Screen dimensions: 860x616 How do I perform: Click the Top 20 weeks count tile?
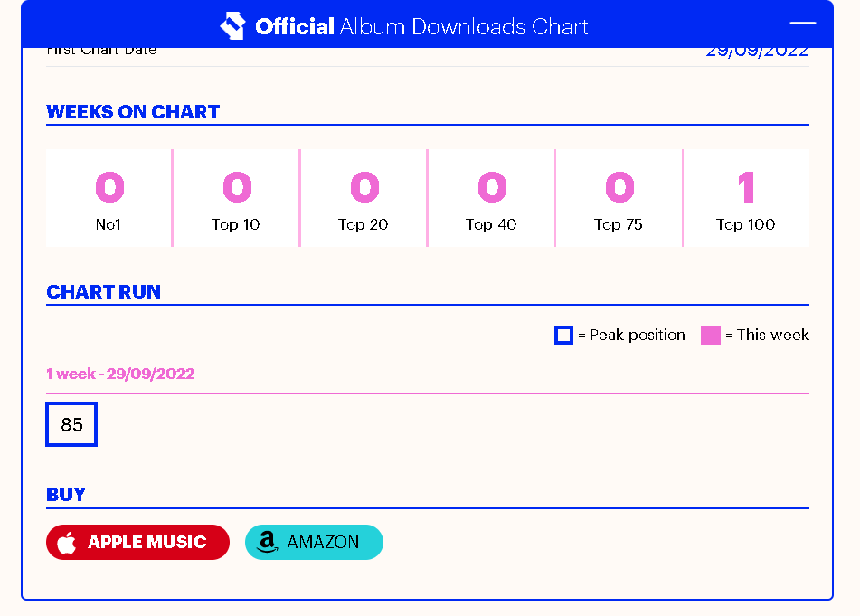point(364,198)
